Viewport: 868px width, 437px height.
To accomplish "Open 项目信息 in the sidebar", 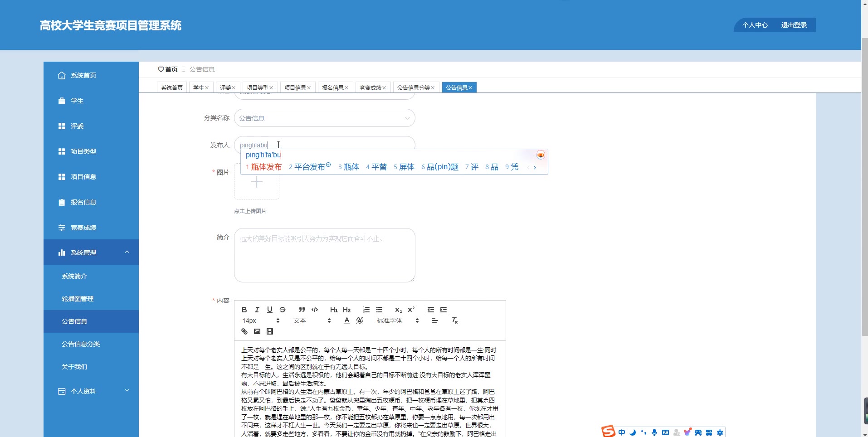I will pyautogui.click(x=91, y=176).
